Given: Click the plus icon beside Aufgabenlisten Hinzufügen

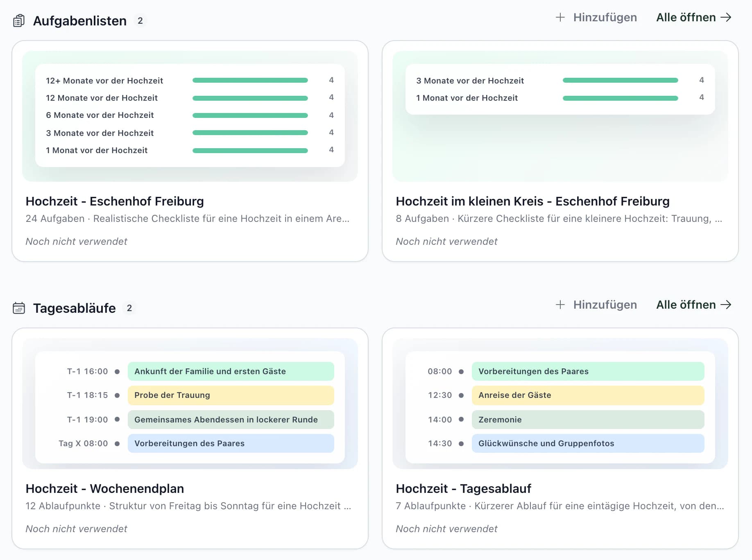Looking at the screenshot, I should 560,17.
